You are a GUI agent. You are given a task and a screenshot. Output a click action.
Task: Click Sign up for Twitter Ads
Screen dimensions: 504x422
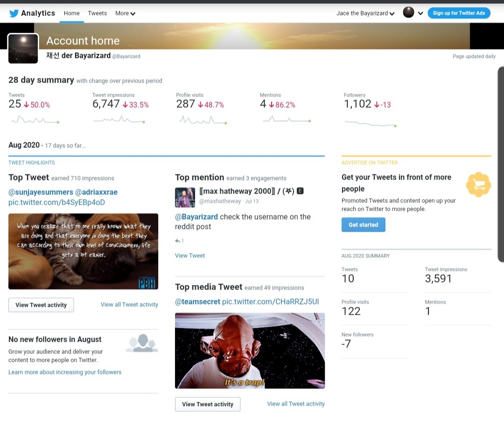[459, 13]
